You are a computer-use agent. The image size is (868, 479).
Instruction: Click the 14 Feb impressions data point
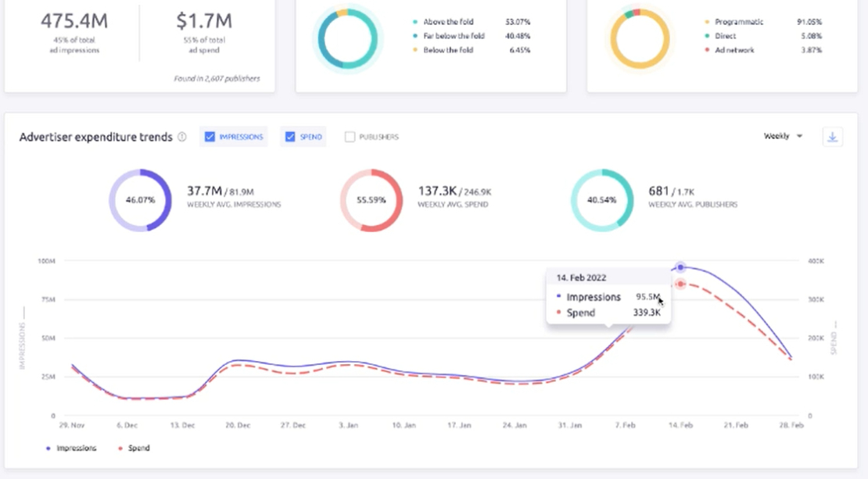[x=680, y=268]
